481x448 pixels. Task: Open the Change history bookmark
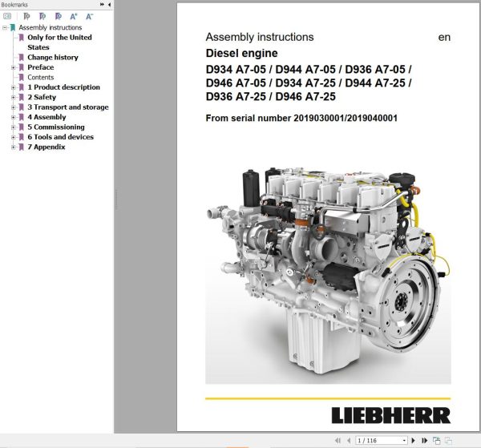(x=53, y=58)
